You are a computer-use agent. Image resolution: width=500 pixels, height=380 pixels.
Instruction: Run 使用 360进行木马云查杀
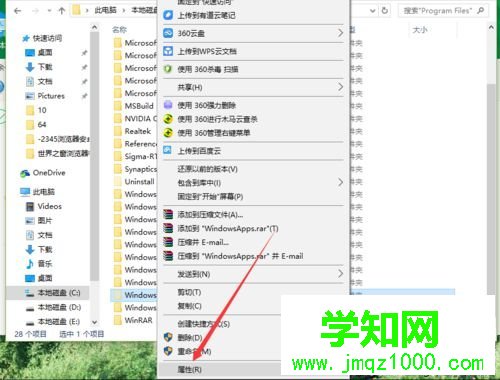[253, 119]
